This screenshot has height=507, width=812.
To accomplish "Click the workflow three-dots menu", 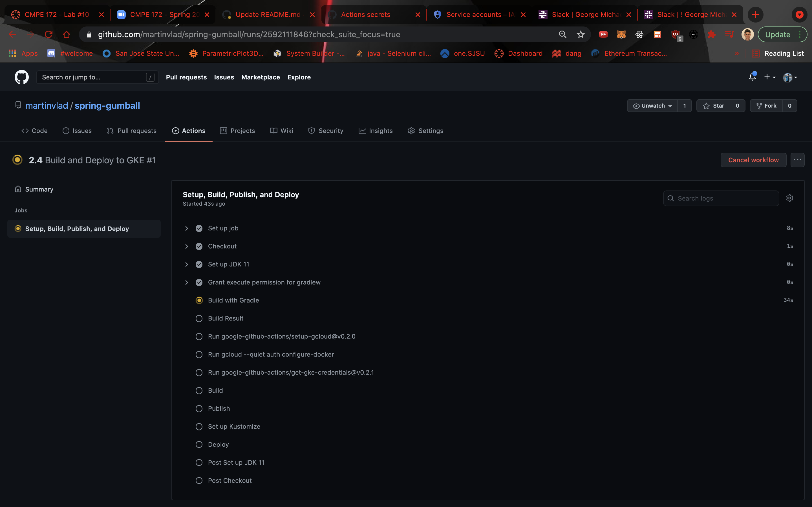I will (x=797, y=160).
